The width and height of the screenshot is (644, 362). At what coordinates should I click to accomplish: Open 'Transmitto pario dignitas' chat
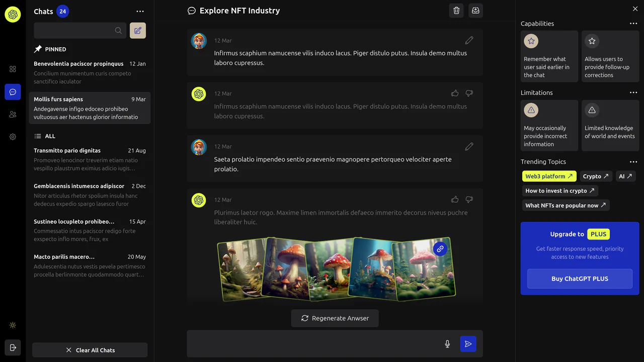(90, 159)
